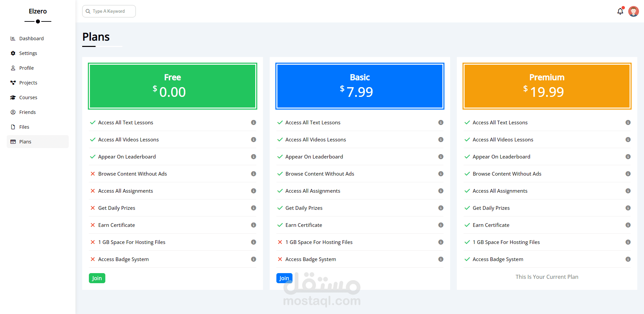This screenshot has width=644, height=314.
Task: Info icon for Premium plan Get Daily Prizes
Action: (x=628, y=208)
